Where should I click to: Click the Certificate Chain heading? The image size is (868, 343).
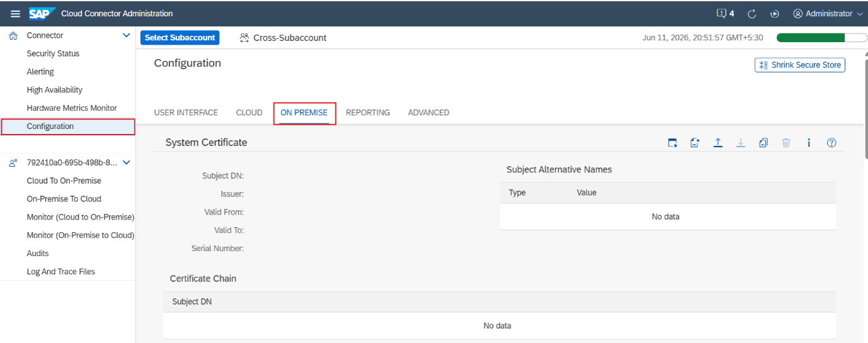(203, 278)
